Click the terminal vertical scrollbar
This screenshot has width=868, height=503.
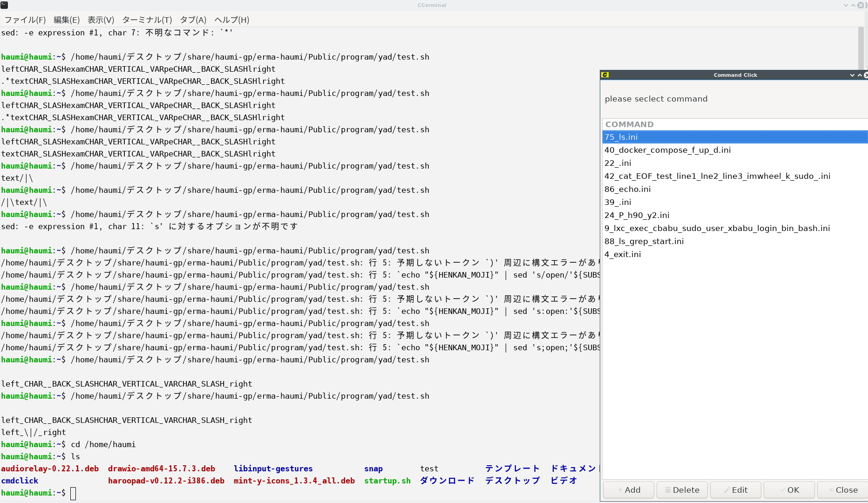coord(861,48)
